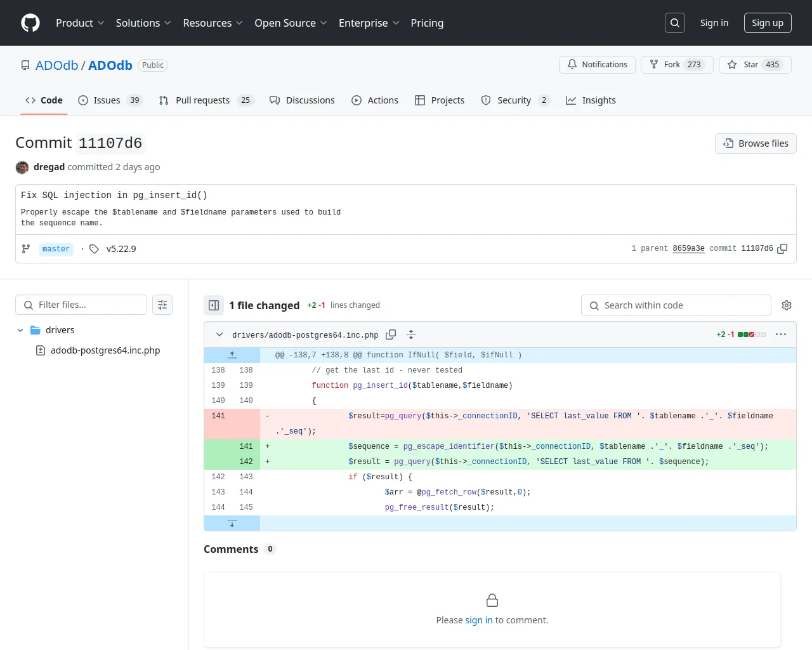
Task: Open the Solutions dropdown menu
Action: [x=143, y=23]
